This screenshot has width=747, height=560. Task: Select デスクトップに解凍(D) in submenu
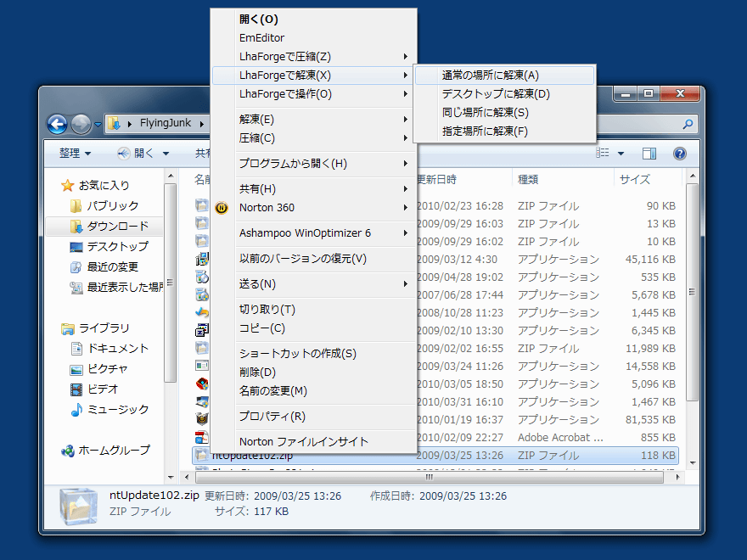point(504,94)
